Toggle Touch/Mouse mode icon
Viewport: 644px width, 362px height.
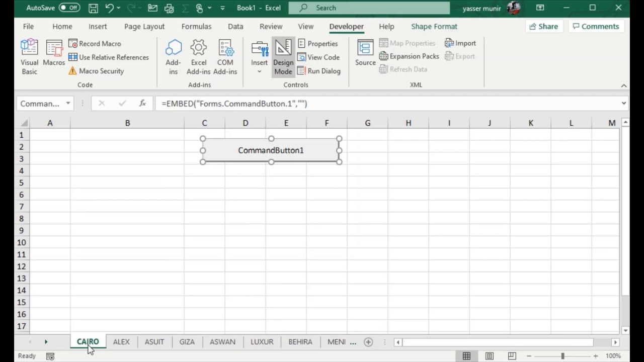click(x=200, y=8)
